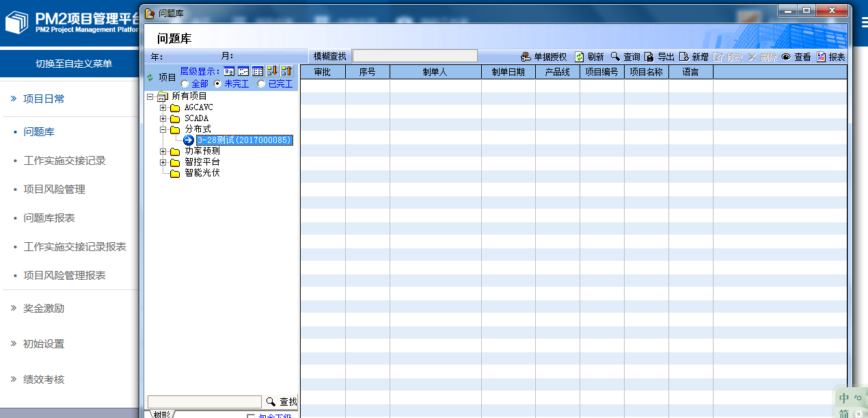Click the sort descending level icon
The width and height of the screenshot is (868, 418).
click(x=272, y=71)
